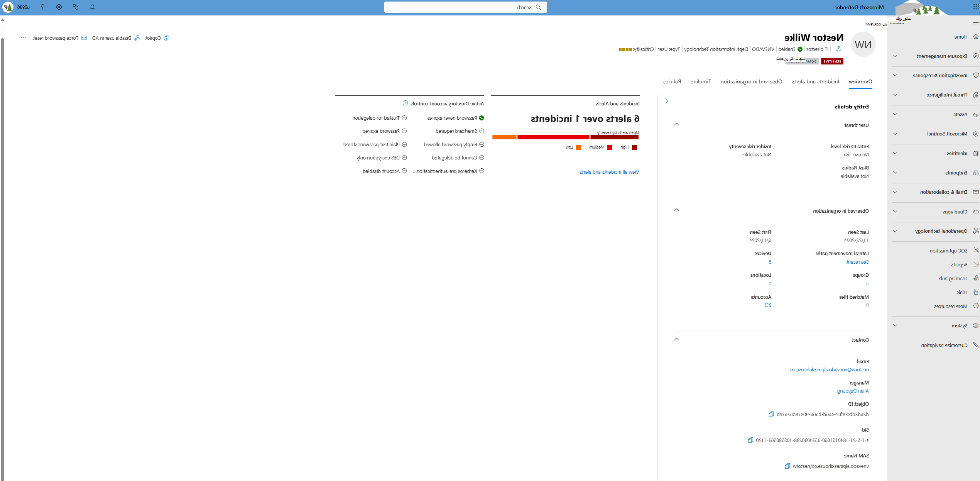
Task: Click Disable user in AD
Action: 116,38
